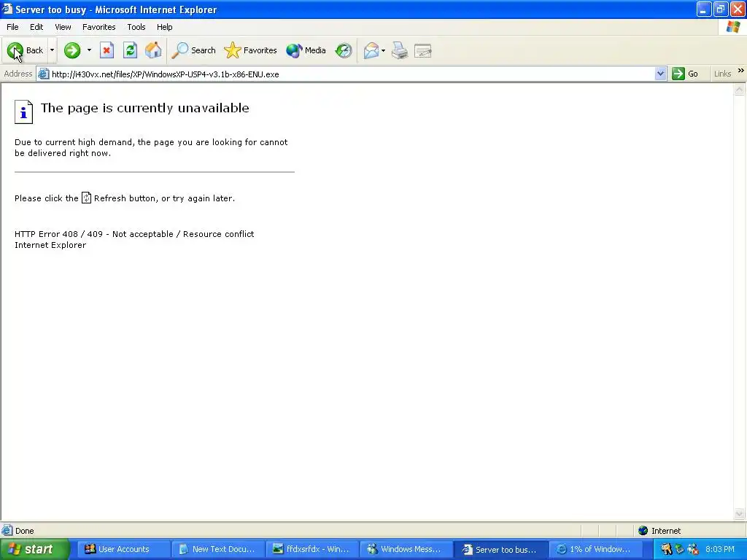
Task: Switch to ffdxsrfdx taskbar window
Action: 311,550
